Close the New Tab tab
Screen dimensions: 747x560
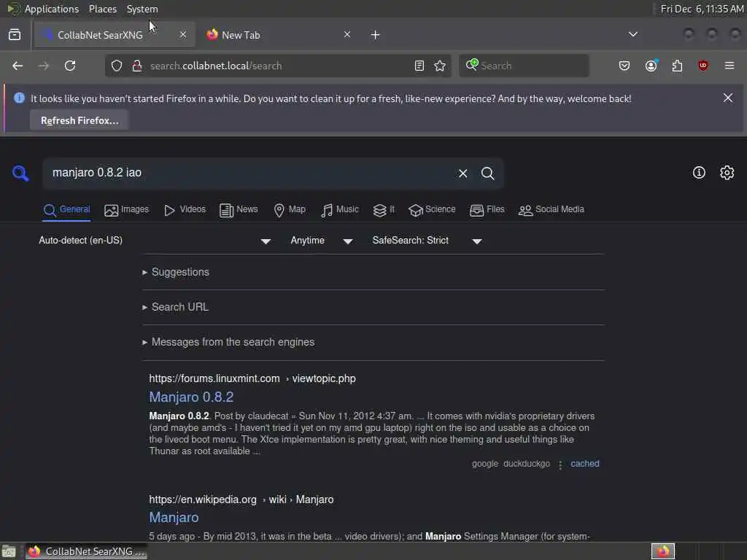(347, 35)
